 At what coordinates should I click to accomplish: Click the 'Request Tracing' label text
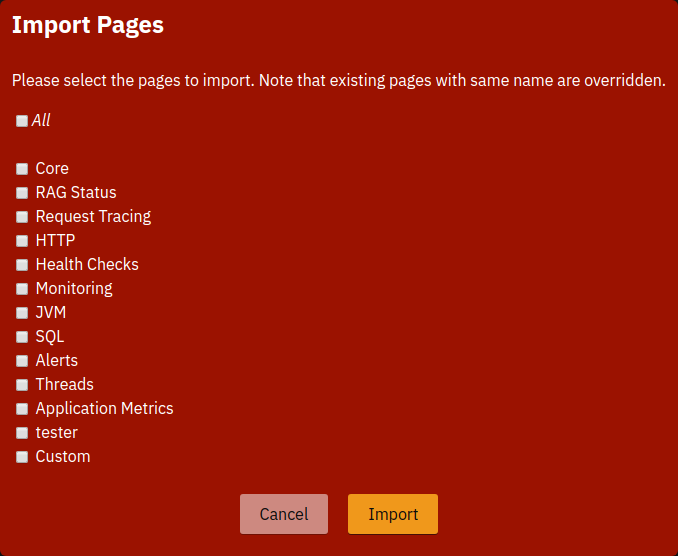(93, 216)
